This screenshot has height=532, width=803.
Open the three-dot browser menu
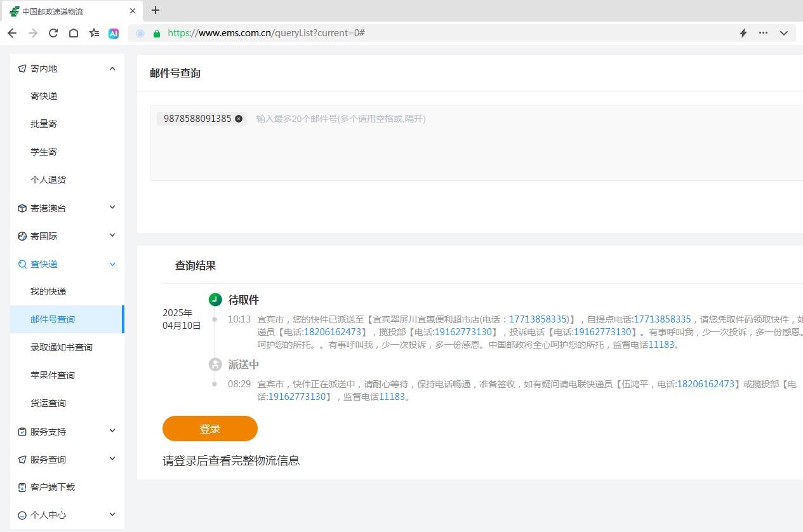click(x=763, y=33)
